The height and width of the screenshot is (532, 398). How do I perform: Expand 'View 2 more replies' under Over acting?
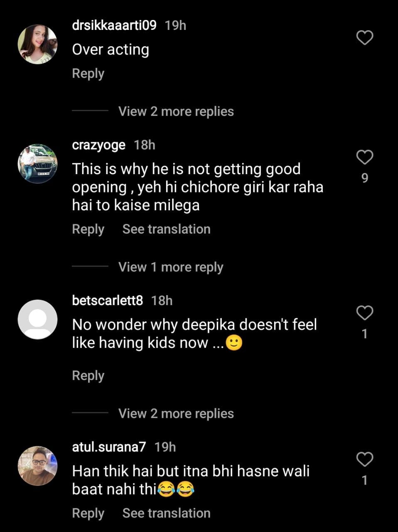tap(176, 111)
